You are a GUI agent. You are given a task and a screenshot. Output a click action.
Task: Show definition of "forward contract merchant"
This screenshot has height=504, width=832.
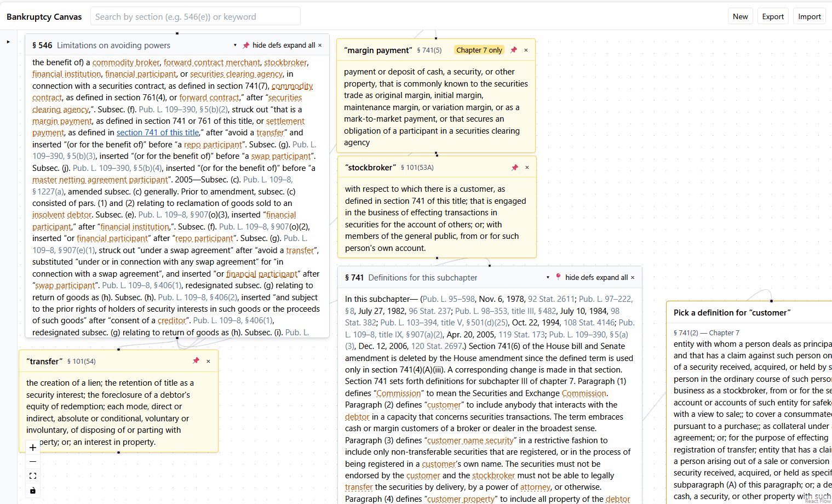tap(212, 62)
